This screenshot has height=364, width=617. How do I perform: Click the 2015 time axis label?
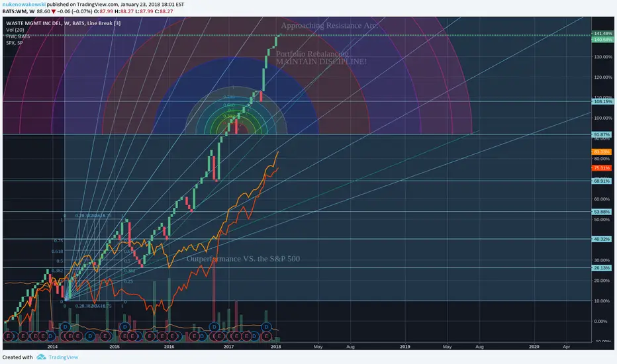coord(115,347)
